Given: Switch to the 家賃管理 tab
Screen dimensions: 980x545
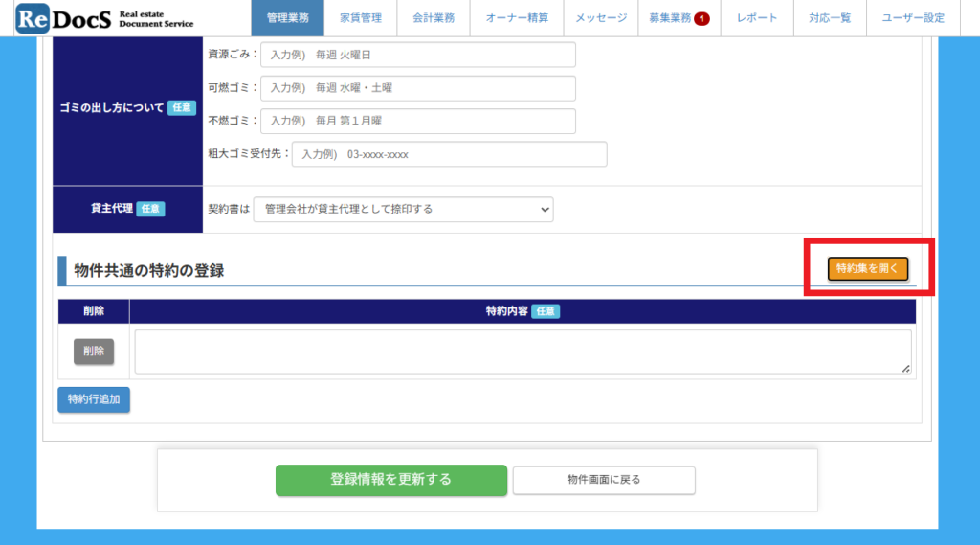Looking at the screenshot, I should coord(361,18).
